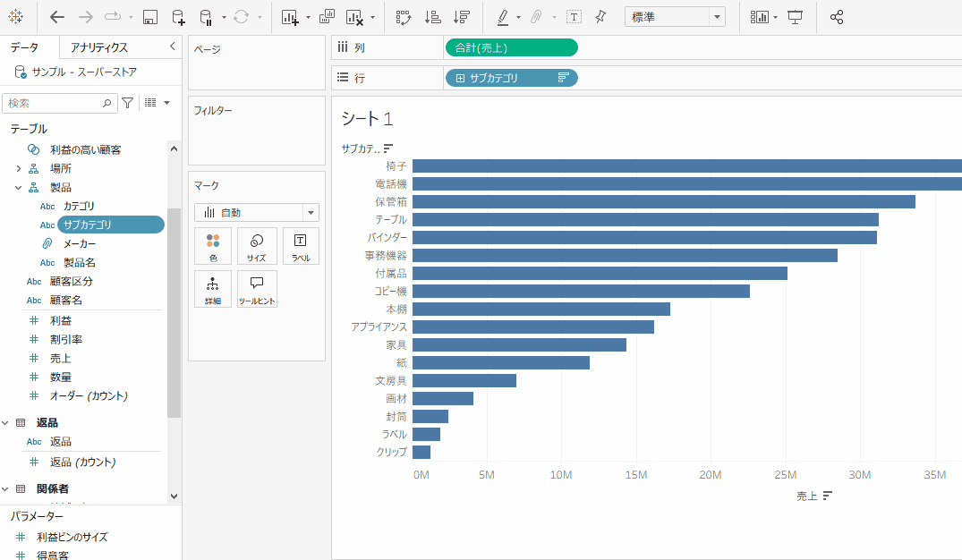Toggle the fix axes pin icon
The image size is (962, 560).
[x=600, y=17]
